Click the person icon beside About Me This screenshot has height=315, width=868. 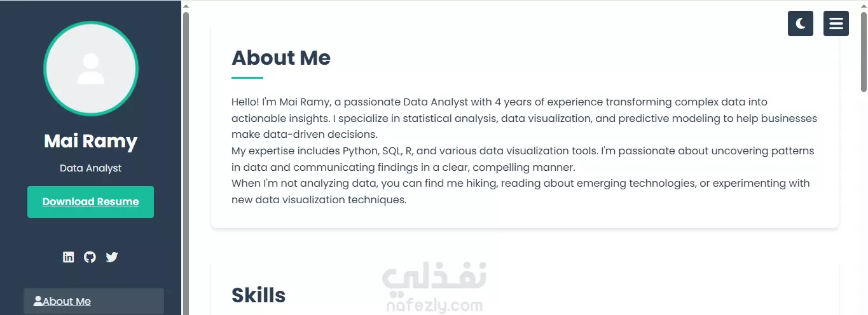coord(38,301)
